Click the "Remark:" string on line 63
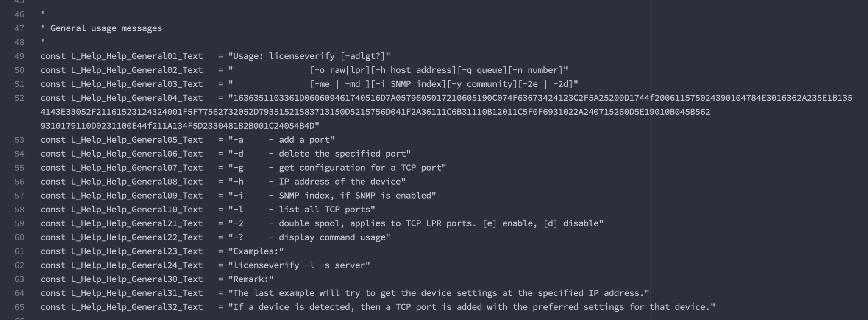This screenshot has height=320, width=868. (251, 279)
